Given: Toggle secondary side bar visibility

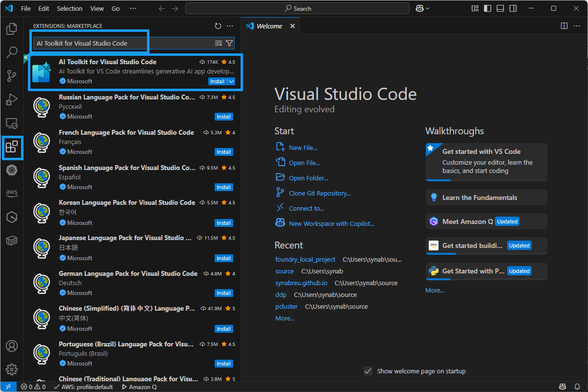Looking at the screenshot, I should point(513,8).
